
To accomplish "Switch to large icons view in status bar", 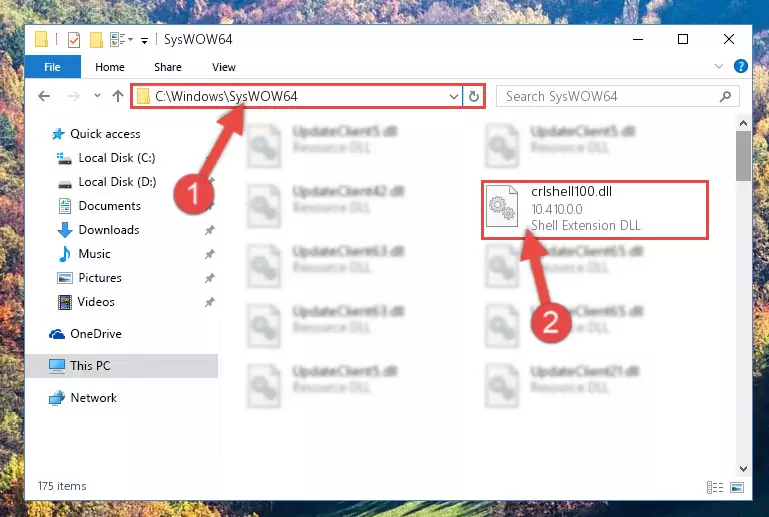I will coord(737,487).
